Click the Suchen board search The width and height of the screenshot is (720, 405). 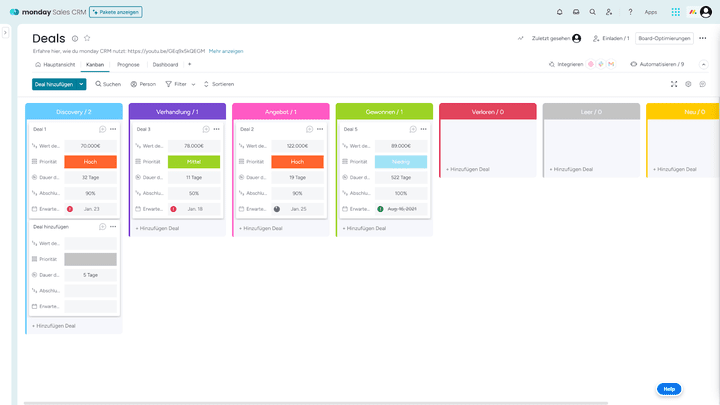108,84
